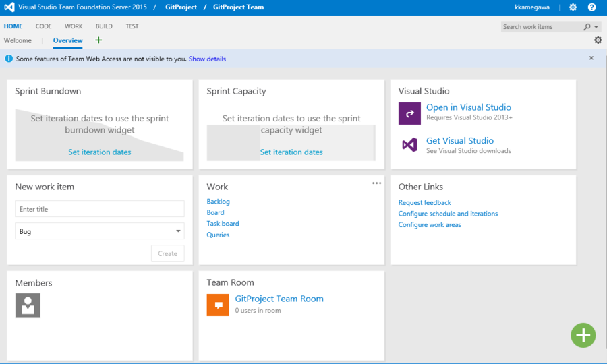Click the purple Open in Visual Studio icon
The image size is (607, 364).
coord(409,113)
